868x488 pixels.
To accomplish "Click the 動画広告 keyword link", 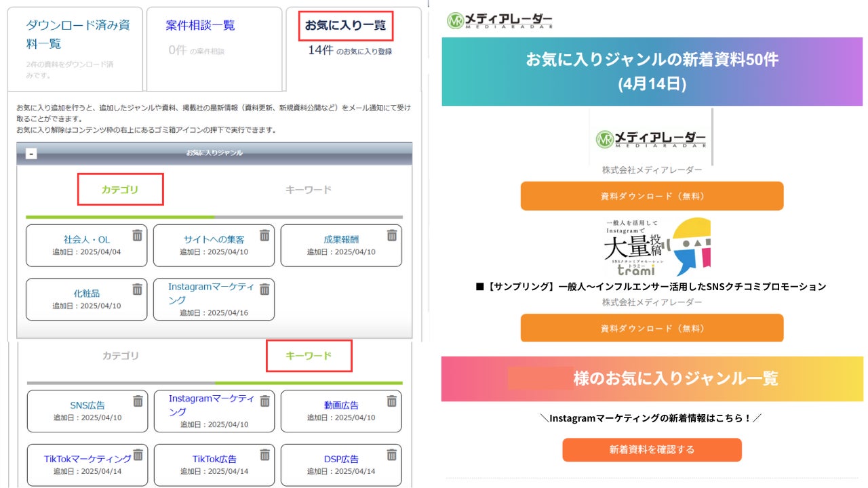I will click(342, 405).
